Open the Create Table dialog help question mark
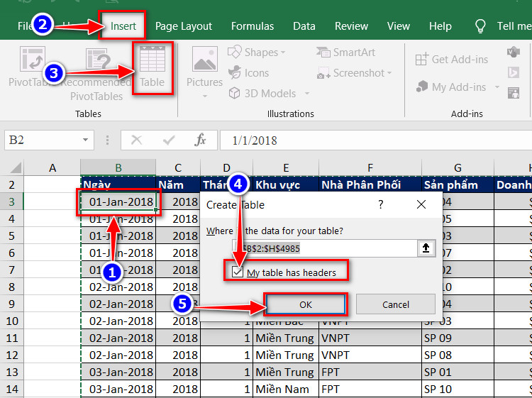The height and width of the screenshot is (398, 532). tap(381, 204)
